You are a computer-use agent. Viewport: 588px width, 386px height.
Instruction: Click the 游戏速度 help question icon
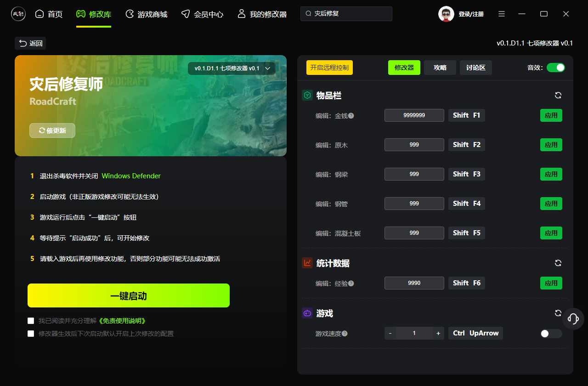click(x=345, y=334)
